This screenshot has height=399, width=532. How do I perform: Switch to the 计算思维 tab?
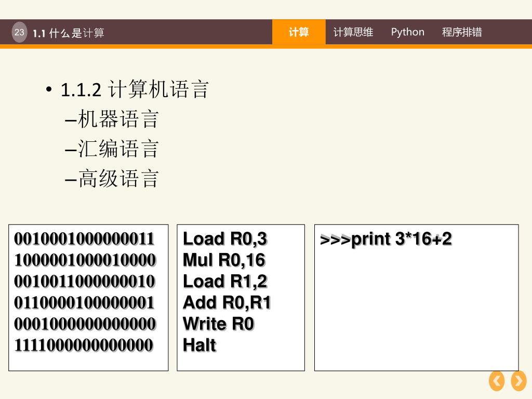coord(353,32)
